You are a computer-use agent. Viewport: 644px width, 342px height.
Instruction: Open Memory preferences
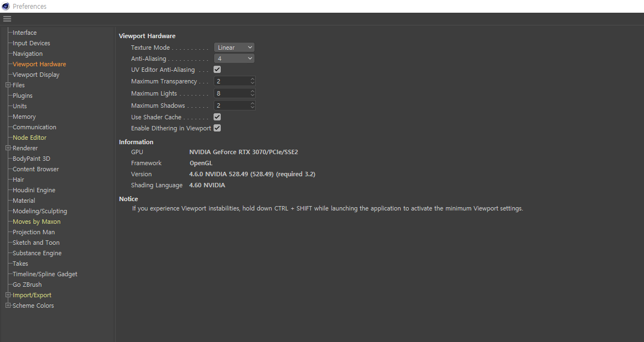pos(24,117)
